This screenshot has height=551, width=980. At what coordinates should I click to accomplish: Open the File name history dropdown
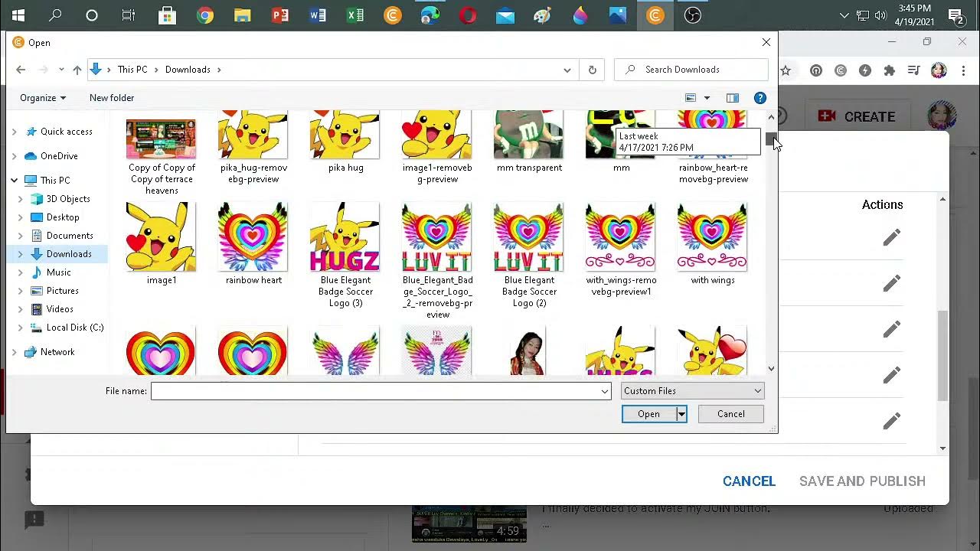click(604, 391)
